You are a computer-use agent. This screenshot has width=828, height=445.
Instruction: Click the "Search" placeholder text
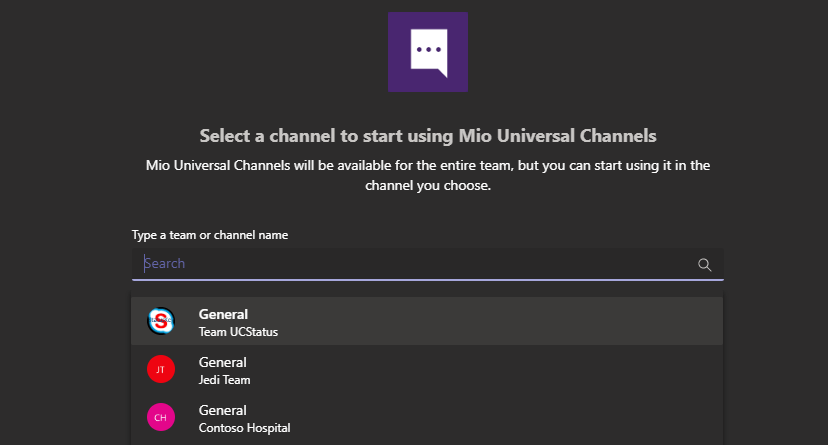(166, 264)
